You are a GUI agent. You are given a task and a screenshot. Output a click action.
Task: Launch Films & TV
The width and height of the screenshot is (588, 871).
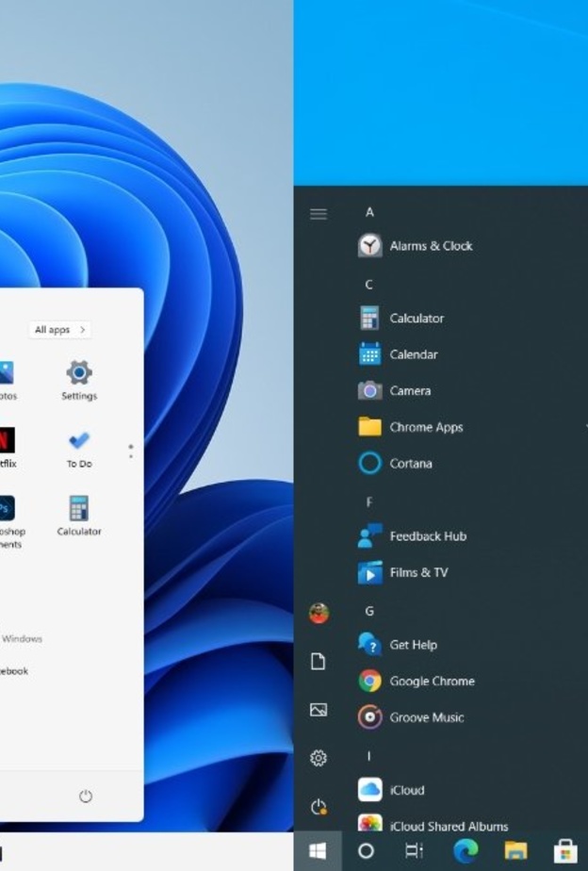point(417,572)
